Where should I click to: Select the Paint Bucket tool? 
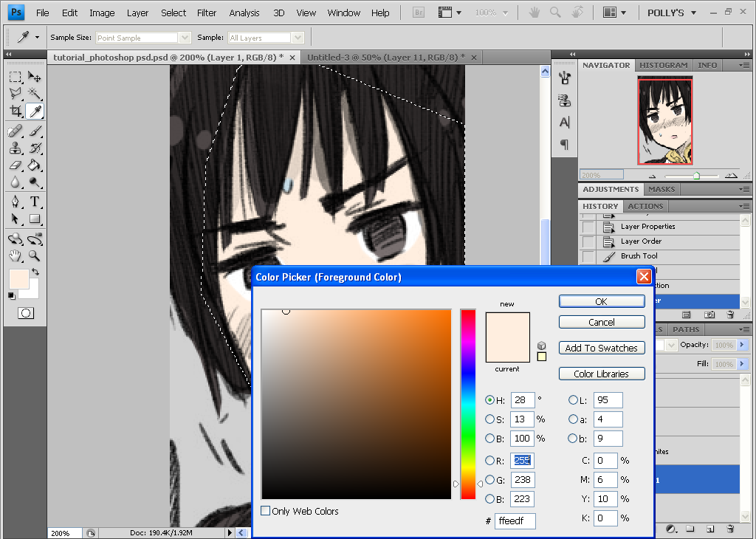[x=35, y=165]
